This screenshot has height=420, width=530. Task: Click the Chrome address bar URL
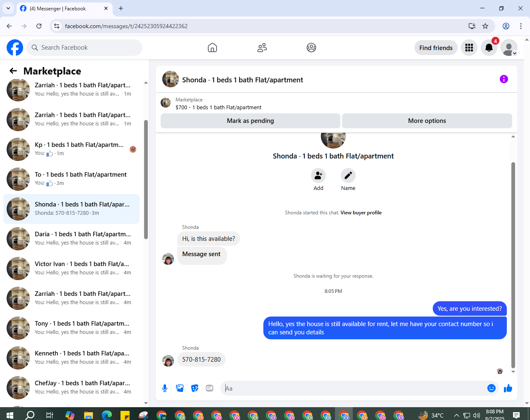(126, 26)
